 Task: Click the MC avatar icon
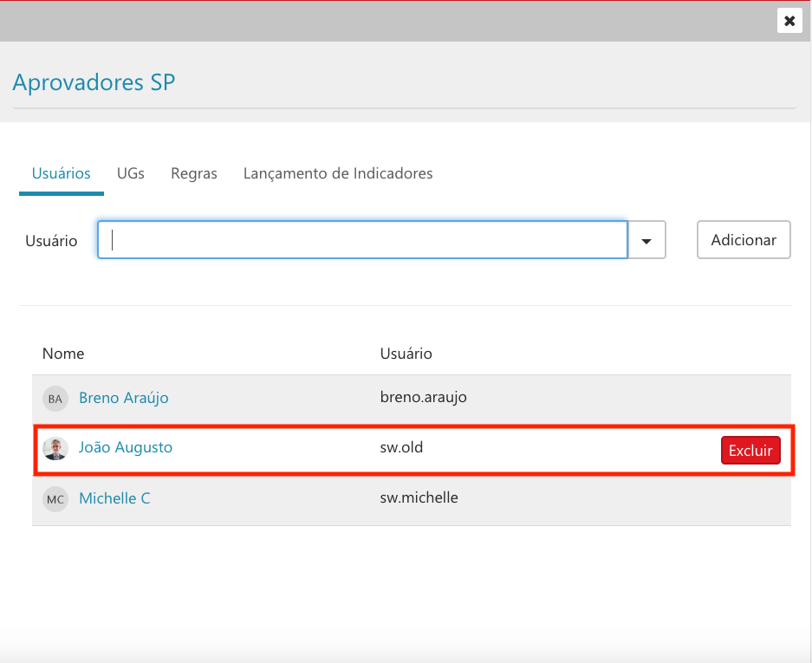[x=55, y=499]
